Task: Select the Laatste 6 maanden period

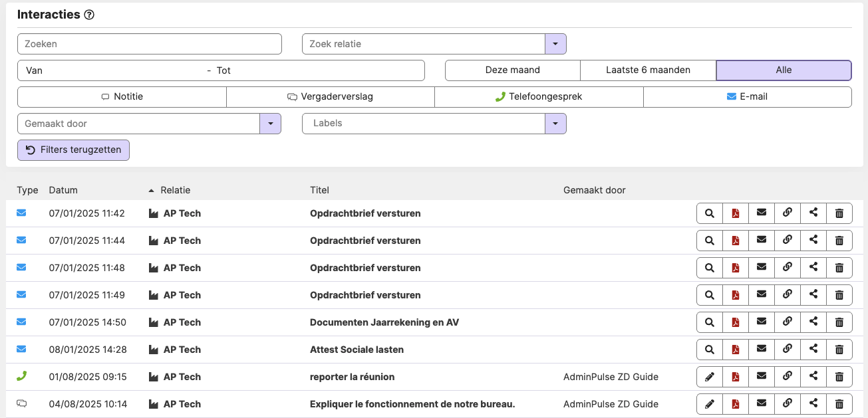Action: pos(648,70)
